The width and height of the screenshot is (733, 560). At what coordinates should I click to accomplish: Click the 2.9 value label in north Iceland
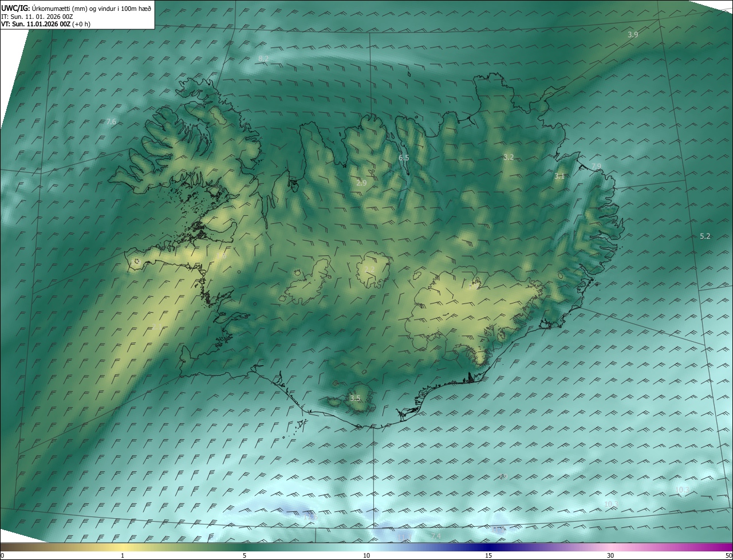(x=361, y=183)
